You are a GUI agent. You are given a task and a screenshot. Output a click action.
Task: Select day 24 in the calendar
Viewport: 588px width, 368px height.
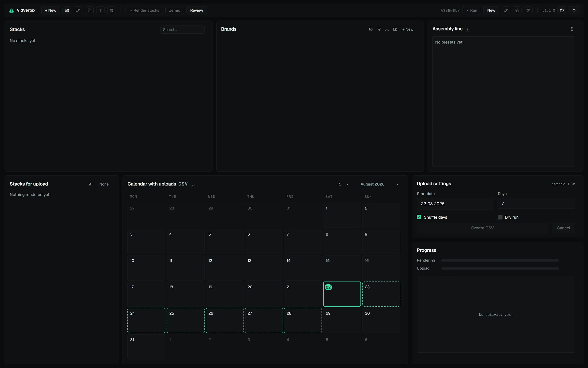pos(147,320)
